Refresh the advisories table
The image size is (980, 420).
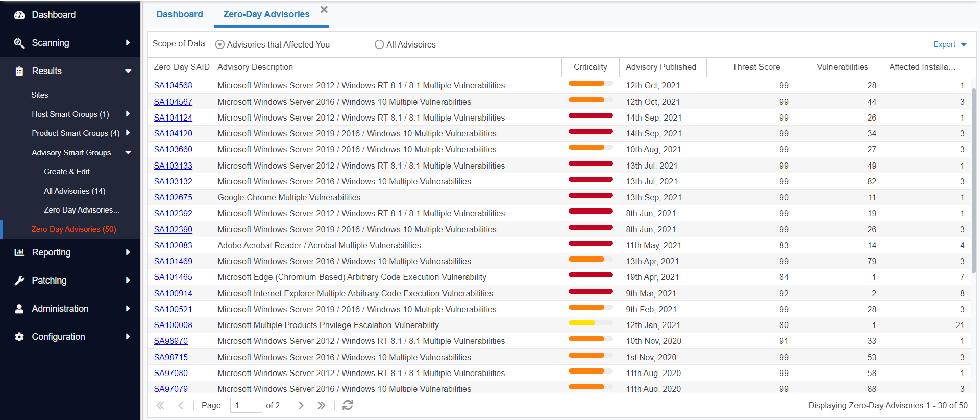[x=348, y=405]
